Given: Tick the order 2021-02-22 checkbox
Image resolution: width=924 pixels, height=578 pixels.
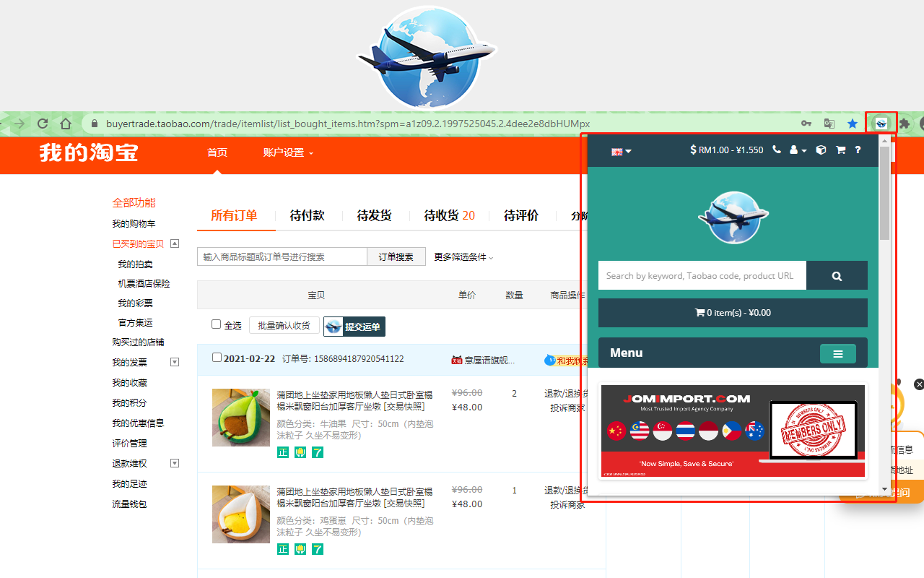Looking at the screenshot, I should click(217, 358).
